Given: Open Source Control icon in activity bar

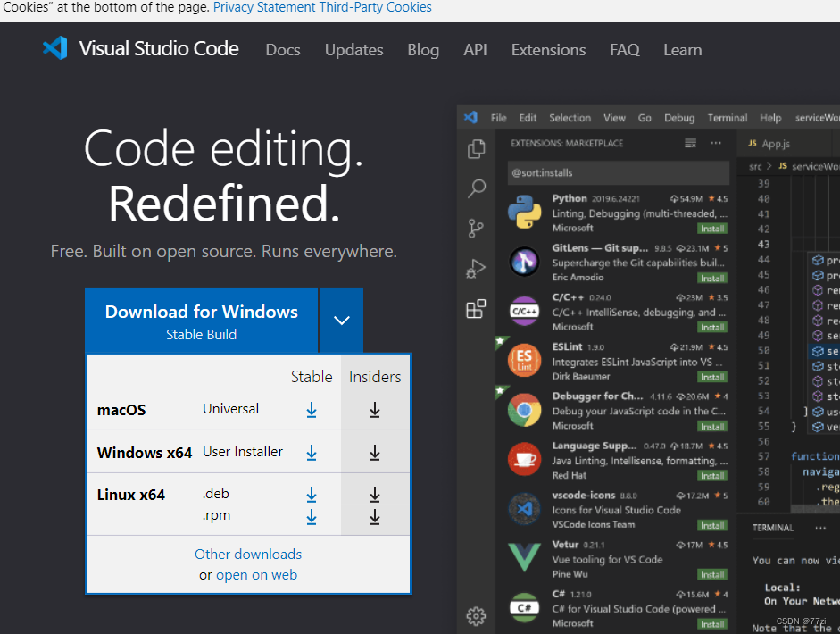Looking at the screenshot, I should 476,229.
